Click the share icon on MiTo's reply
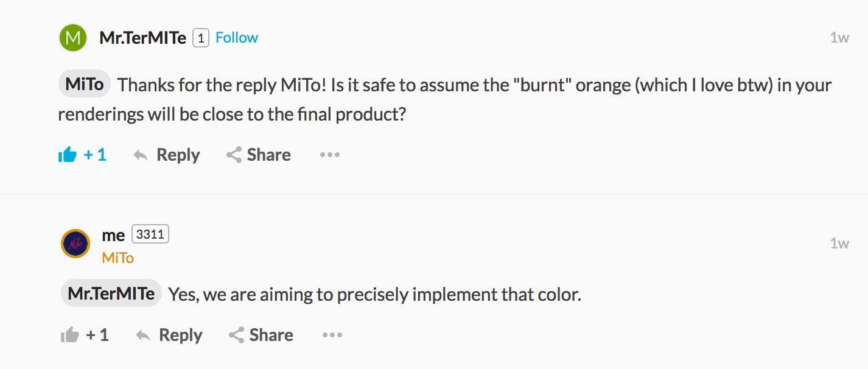The image size is (868, 369). click(236, 336)
